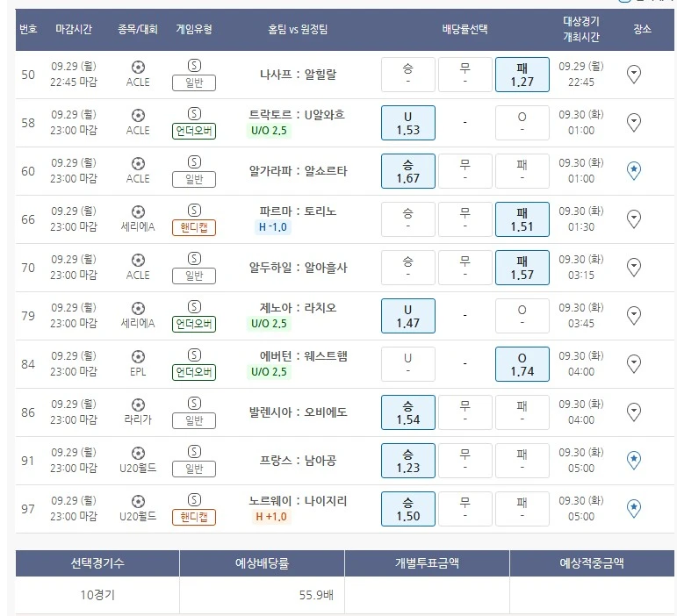Open venue pin for 알두하일 vs 알아흘사
The width and height of the screenshot is (677, 616).
(633, 267)
